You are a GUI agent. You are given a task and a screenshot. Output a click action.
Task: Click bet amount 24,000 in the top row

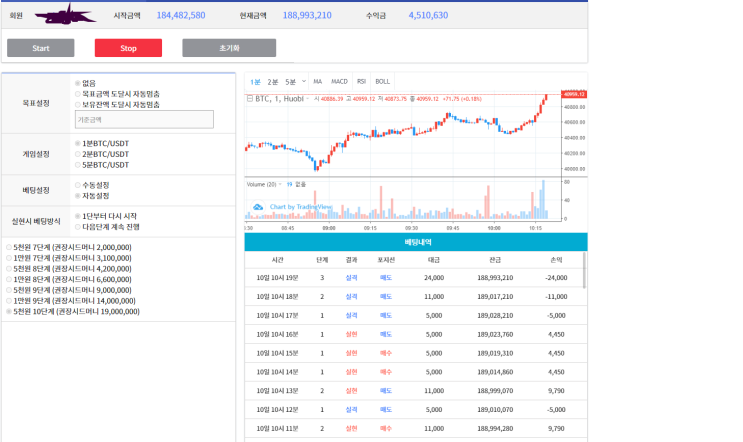pos(434,278)
